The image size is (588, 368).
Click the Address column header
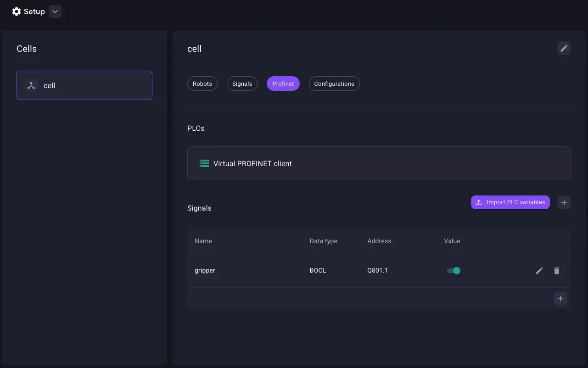379,241
